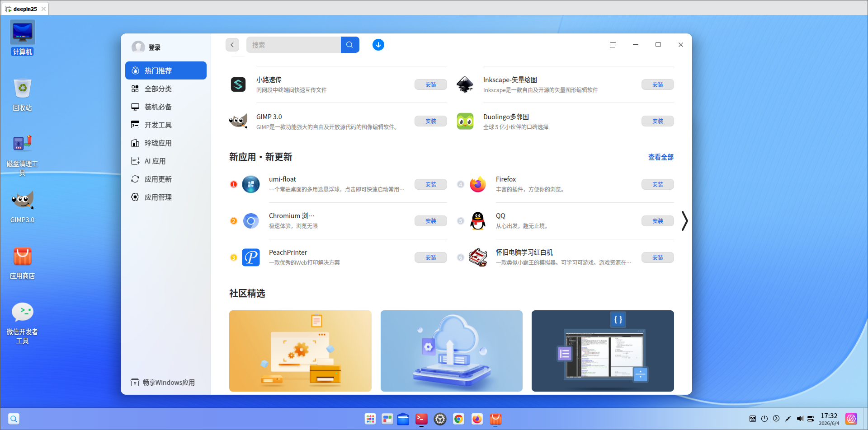Open the launcher grid icon in the taskbar
The width and height of the screenshot is (868, 430).
click(x=370, y=419)
